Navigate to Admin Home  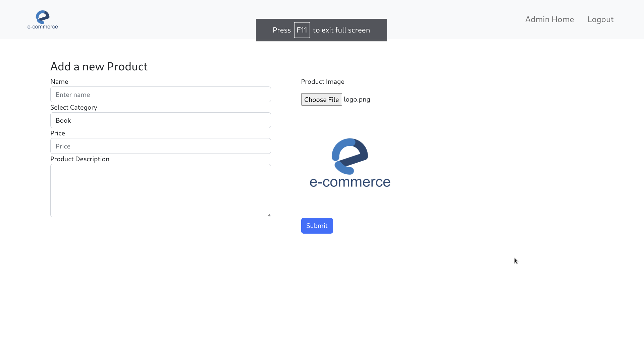(549, 19)
